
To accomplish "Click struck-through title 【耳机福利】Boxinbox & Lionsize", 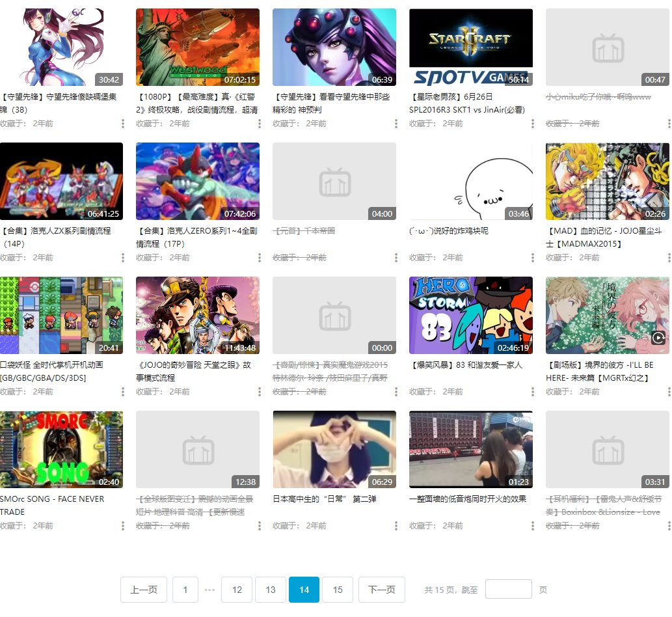I will (604, 506).
